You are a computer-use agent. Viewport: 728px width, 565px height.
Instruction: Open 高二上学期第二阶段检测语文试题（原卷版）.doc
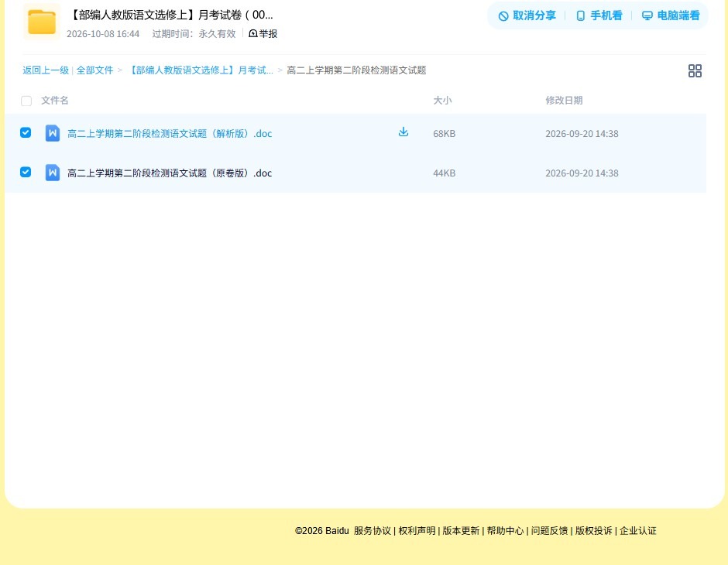[170, 173]
